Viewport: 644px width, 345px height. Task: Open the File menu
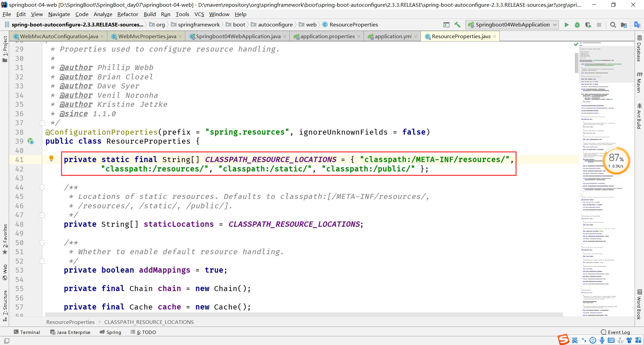[7, 14]
